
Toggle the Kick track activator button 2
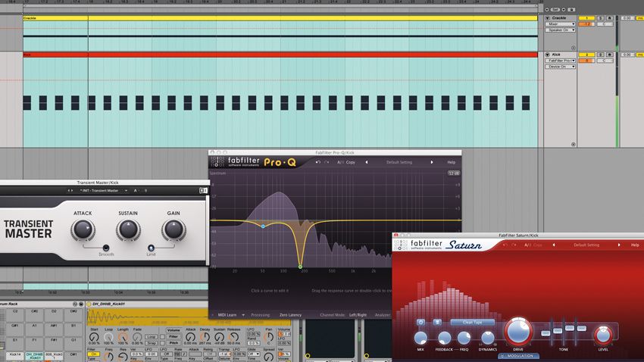(586, 55)
